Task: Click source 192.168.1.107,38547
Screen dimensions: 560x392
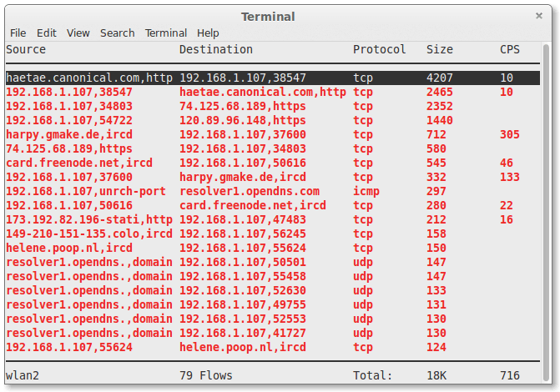Action: 69,92
